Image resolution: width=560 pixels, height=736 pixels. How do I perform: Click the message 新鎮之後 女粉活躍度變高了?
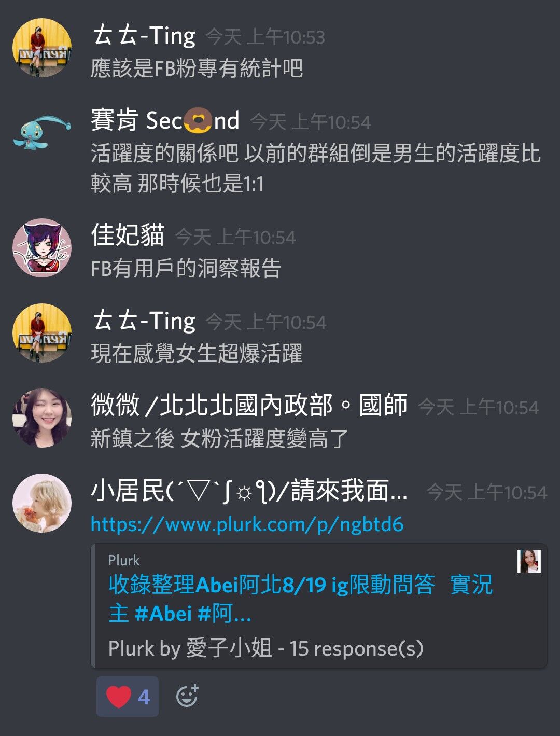(x=220, y=439)
